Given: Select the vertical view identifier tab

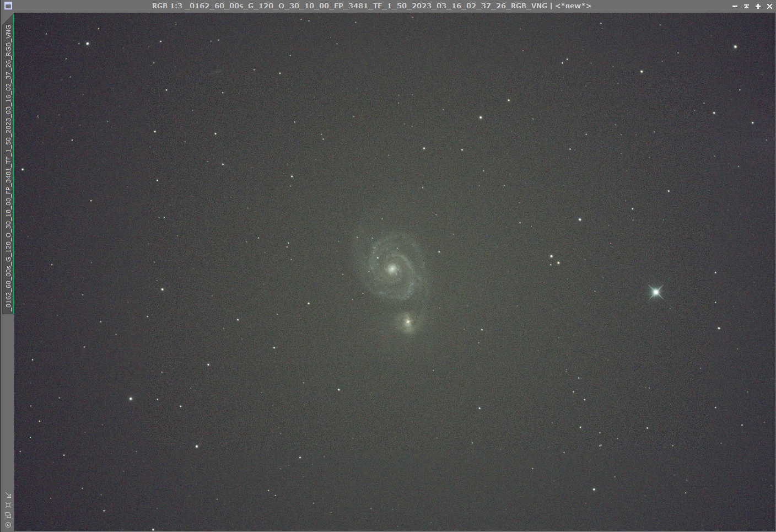Looking at the screenshot, I should coord(8,164).
